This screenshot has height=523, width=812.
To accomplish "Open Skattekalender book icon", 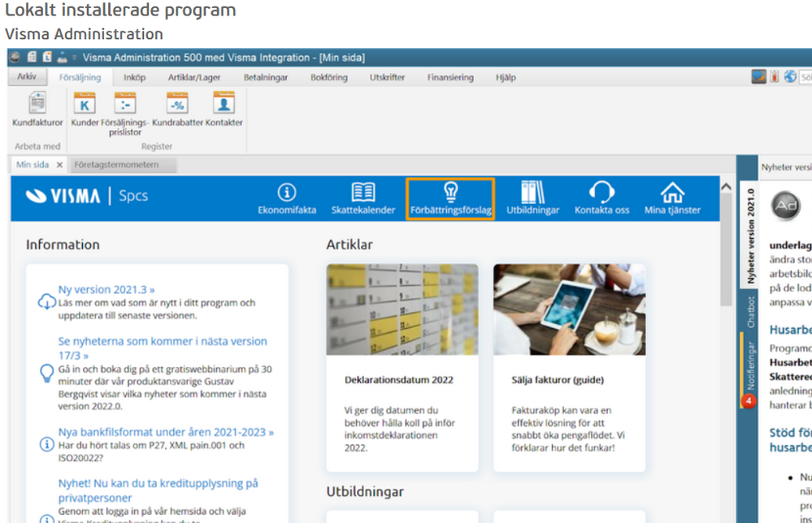I will (x=363, y=192).
